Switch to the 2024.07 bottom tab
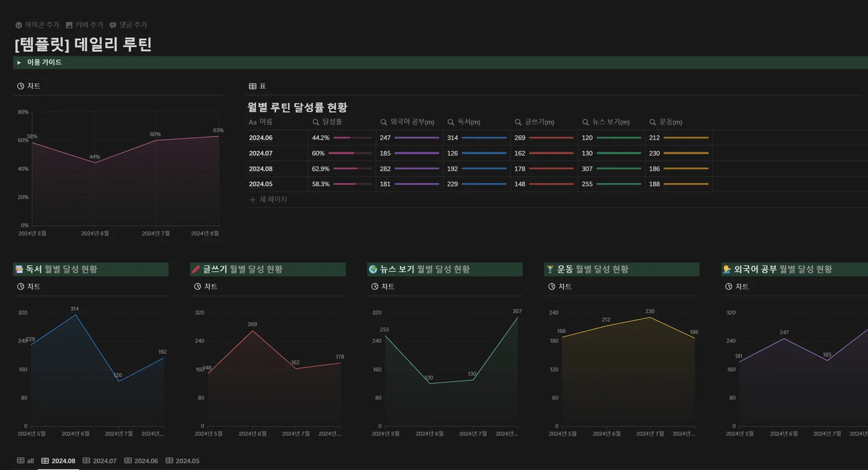The image size is (868, 470). (100, 461)
